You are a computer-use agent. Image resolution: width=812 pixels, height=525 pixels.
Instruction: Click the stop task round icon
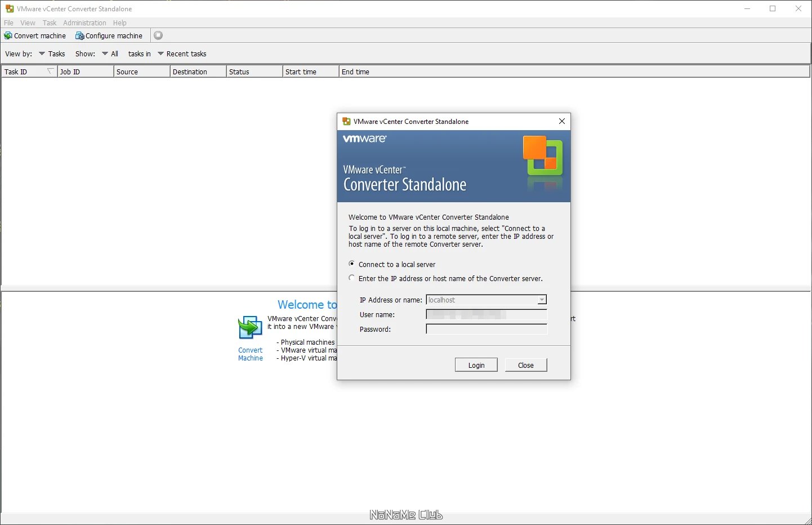point(159,35)
